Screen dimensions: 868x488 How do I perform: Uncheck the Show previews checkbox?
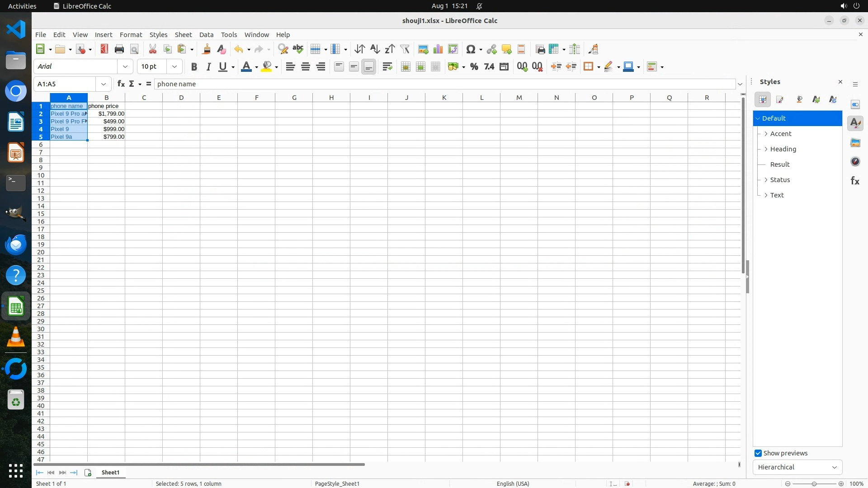point(758,453)
